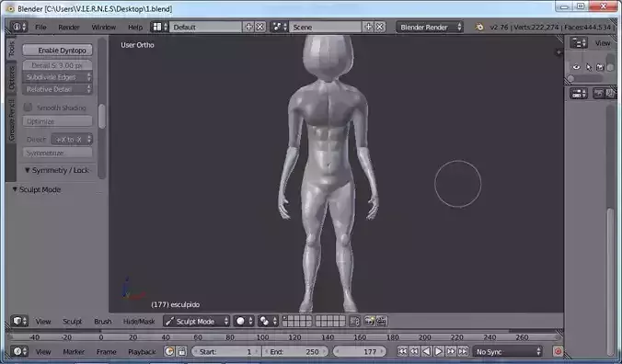Adjust the Detail Size value field

click(58, 65)
